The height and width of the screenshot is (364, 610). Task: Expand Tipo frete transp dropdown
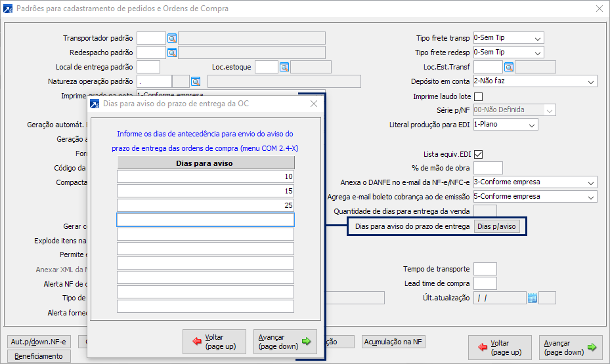coord(538,38)
